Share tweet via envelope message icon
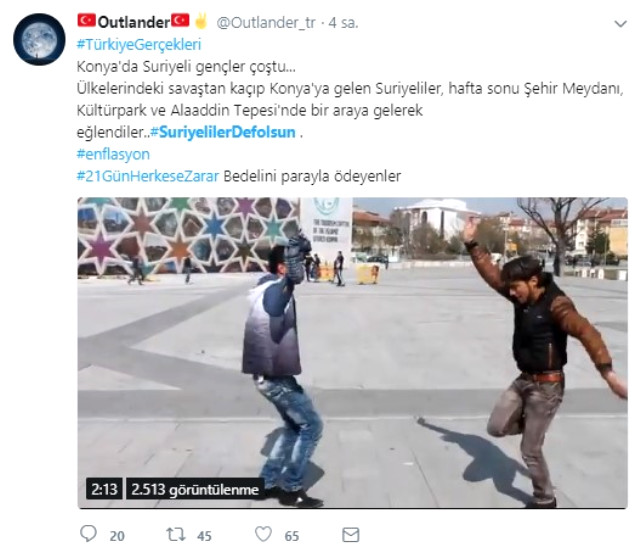This screenshot has height=552, width=640. pos(351,535)
